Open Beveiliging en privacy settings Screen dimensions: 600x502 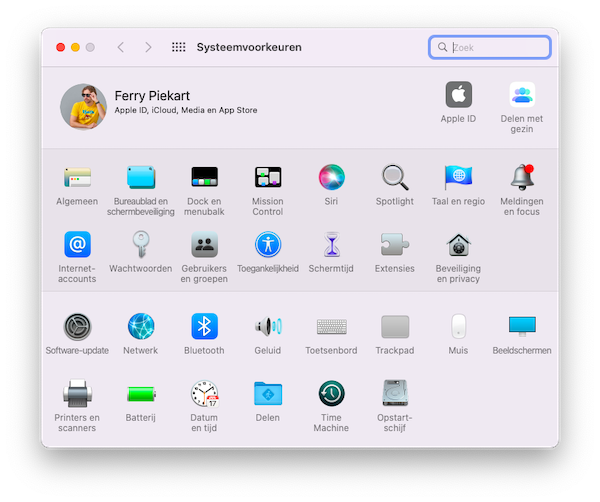pyautogui.click(x=458, y=244)
